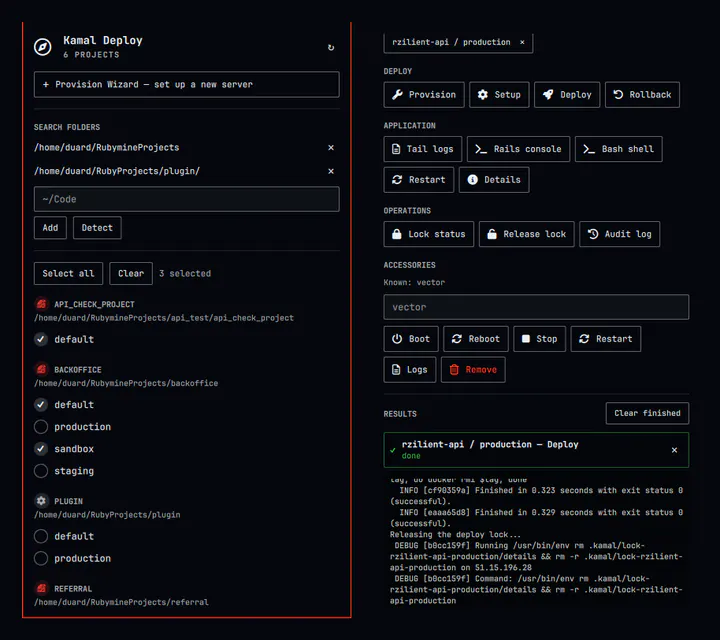
Task: Click the BACKOFFICE project red icon
Action: (x=41, y=369)
